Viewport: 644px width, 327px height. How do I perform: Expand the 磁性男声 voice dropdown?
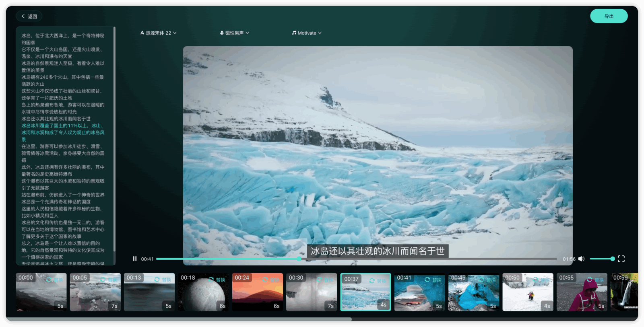pyautogui.click(x=234, y=33)
